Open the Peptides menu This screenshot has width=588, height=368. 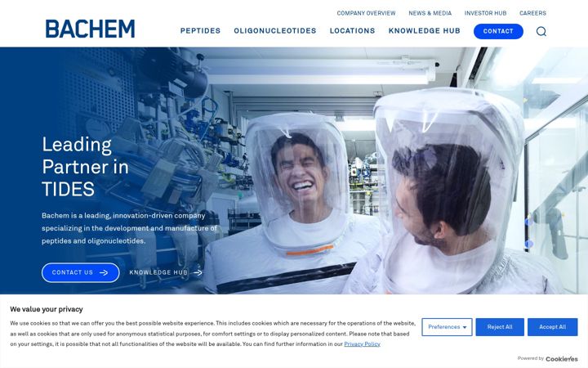(200, 31)
